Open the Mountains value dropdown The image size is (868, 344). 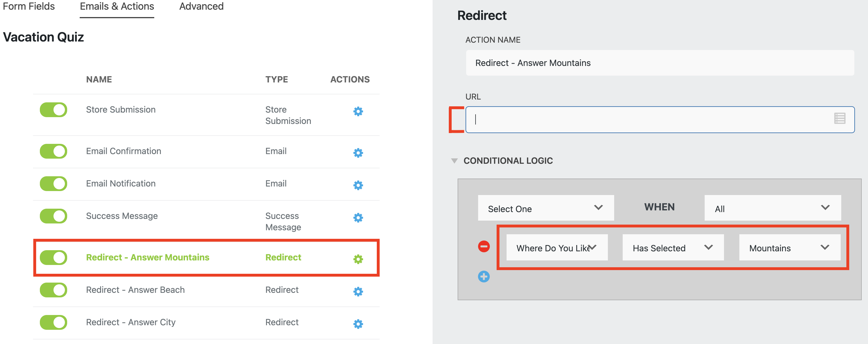click(790, 248)
